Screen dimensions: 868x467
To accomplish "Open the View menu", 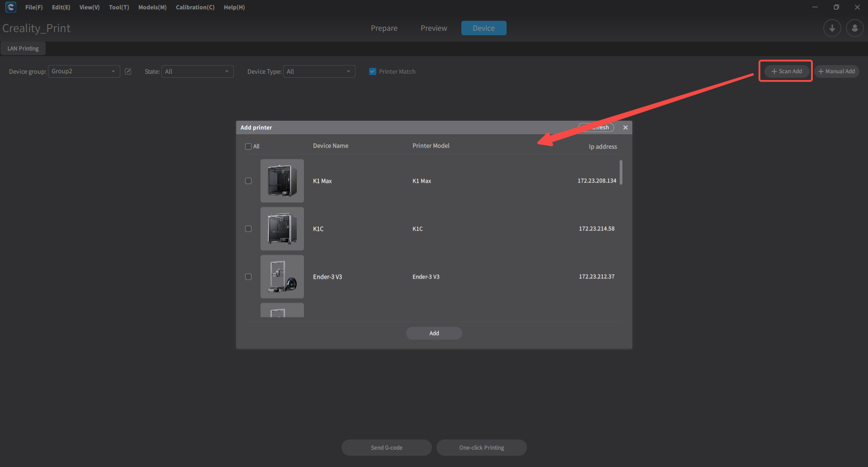I will 90,7.
